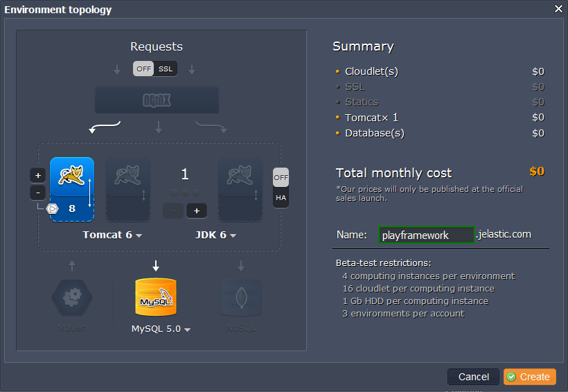The height and width of the screenshot is (392, 568).
Task: Click the dimmed Statics summary row
Action: tap(440, 103)
